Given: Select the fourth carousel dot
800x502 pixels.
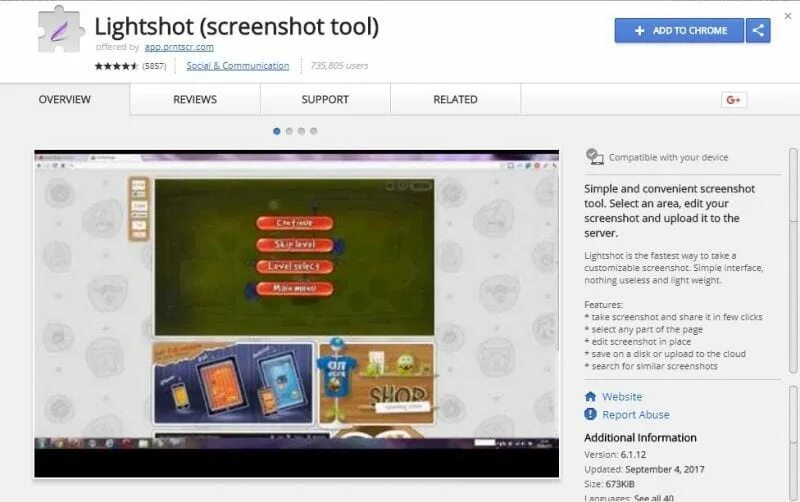Looking at the screenshot, I should (313, 131).
